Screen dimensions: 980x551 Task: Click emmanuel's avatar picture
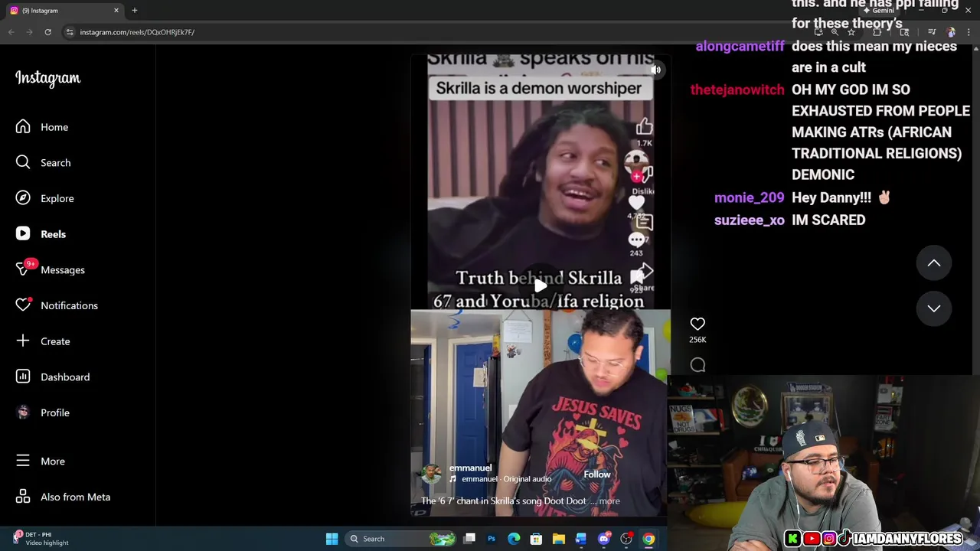431,474
